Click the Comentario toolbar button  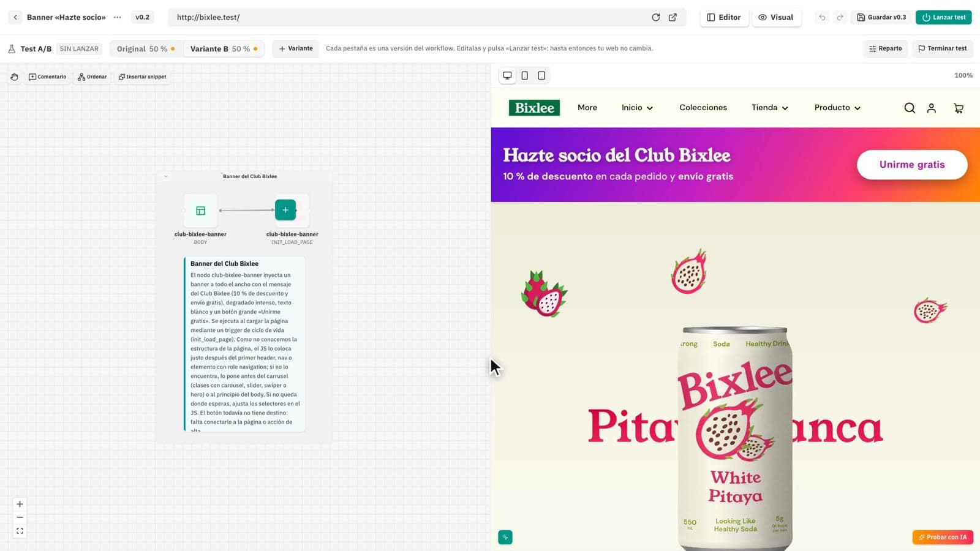47,77
